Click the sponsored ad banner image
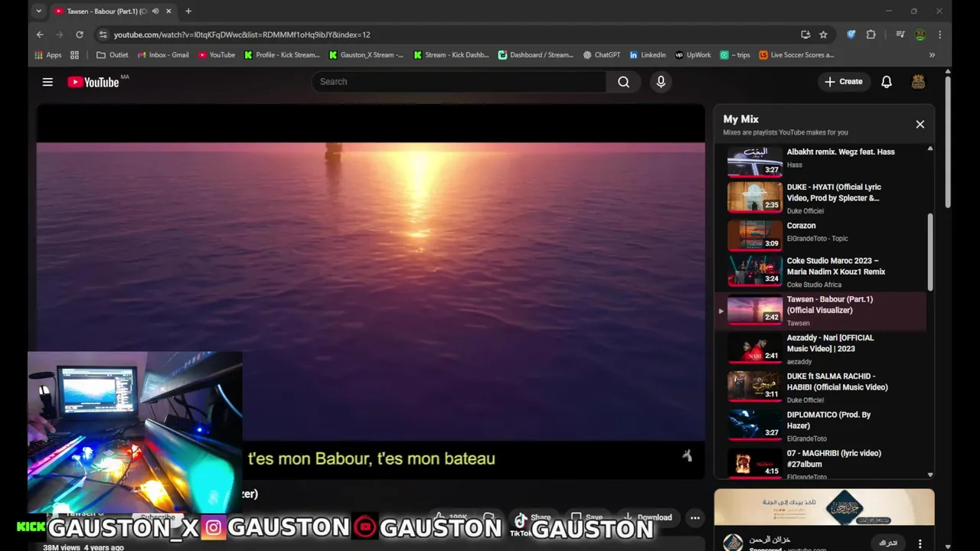This screenshot has height=551, width=980. click(824, 507)
